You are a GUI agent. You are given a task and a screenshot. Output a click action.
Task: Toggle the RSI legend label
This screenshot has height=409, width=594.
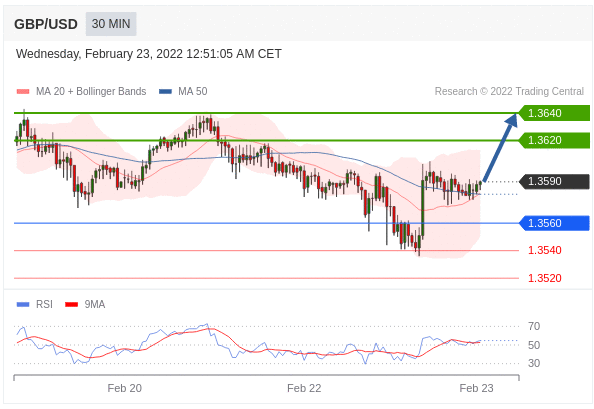pyautogui.click(x=44, y=304)
